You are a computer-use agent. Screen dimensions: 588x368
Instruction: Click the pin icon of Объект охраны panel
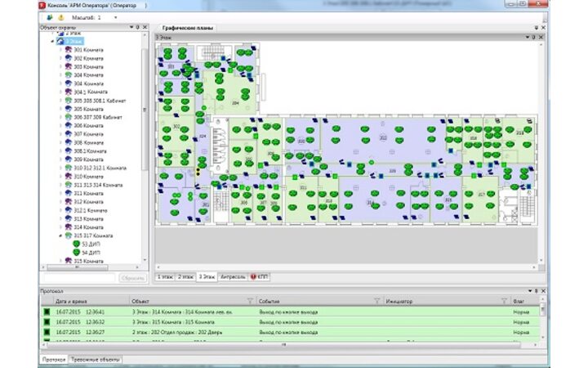pyautogui.click(x=139, y=27)
